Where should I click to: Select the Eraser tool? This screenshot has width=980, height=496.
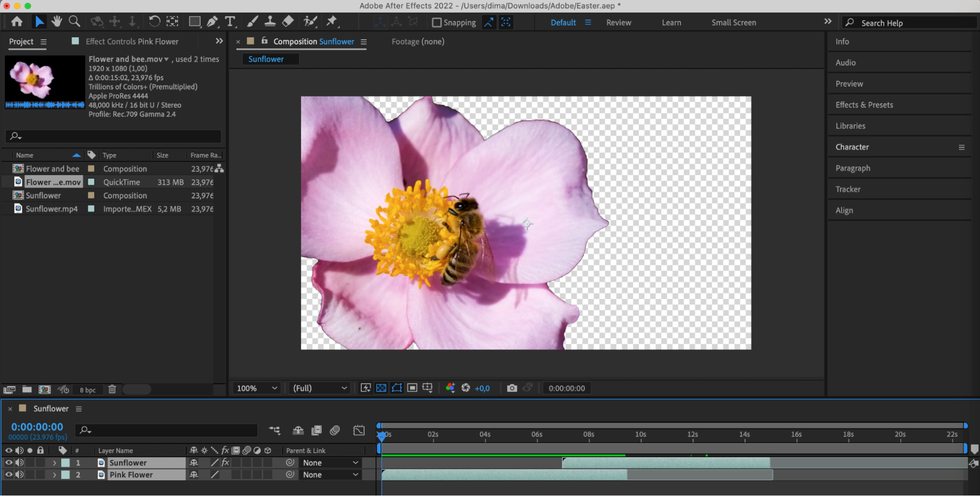pyautogui.click(x=288, y=22)
